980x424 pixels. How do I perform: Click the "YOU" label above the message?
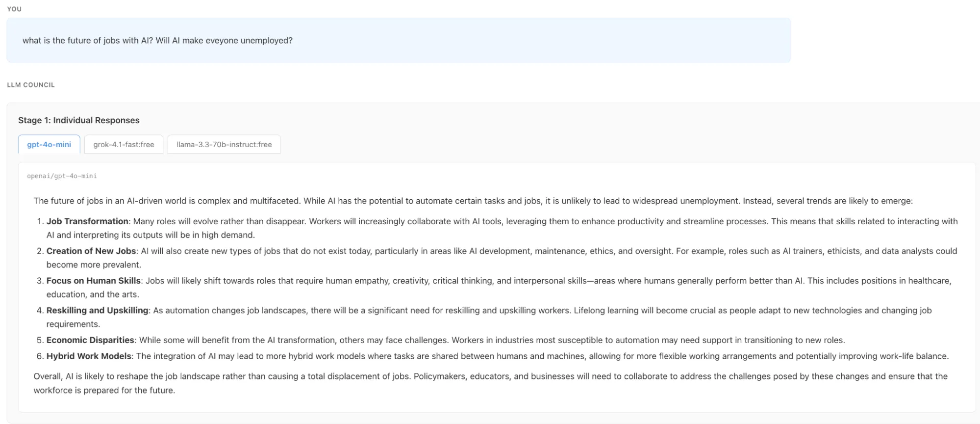tap(14, 9)
